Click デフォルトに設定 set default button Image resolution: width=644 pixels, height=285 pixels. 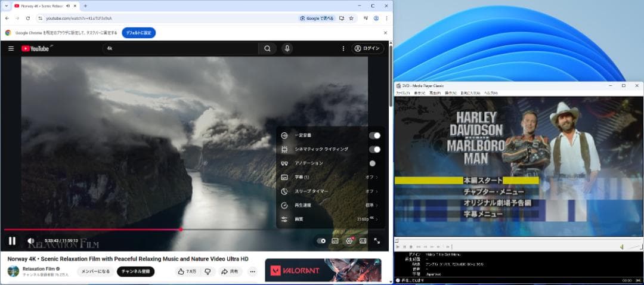point(139,33)
